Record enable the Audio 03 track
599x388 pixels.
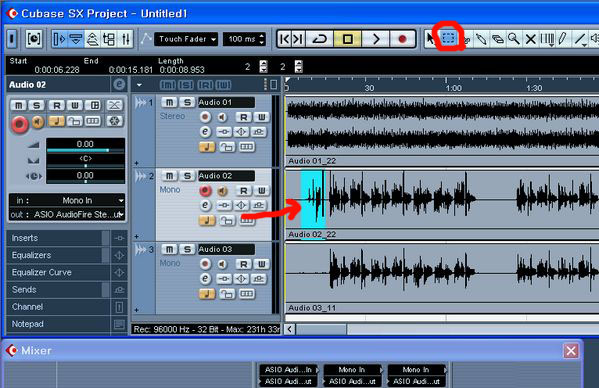point(206,264)
